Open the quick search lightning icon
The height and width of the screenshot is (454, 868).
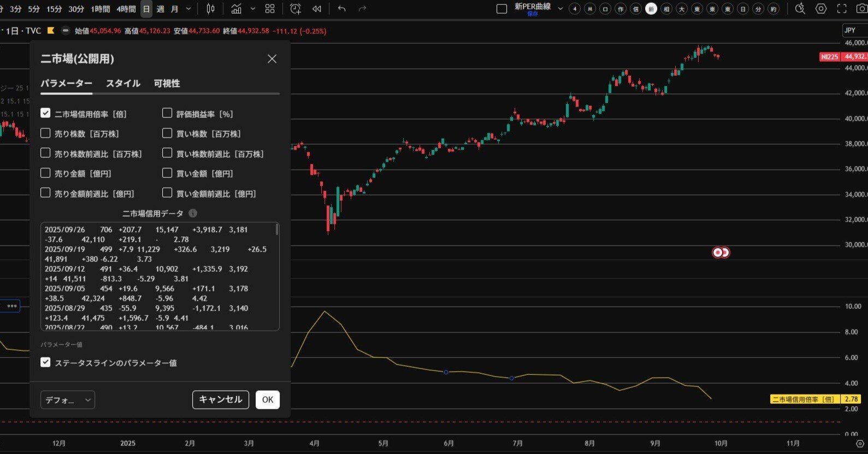[800, 9]
